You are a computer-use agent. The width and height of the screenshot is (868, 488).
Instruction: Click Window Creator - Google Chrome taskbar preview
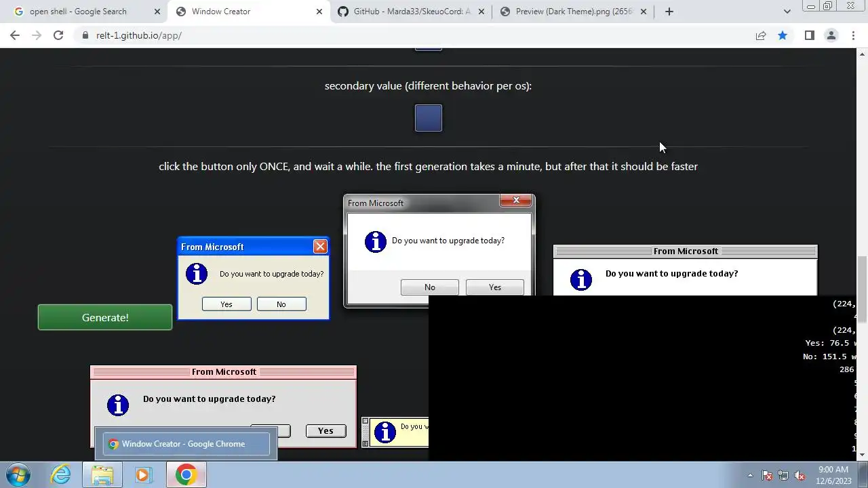186,444
